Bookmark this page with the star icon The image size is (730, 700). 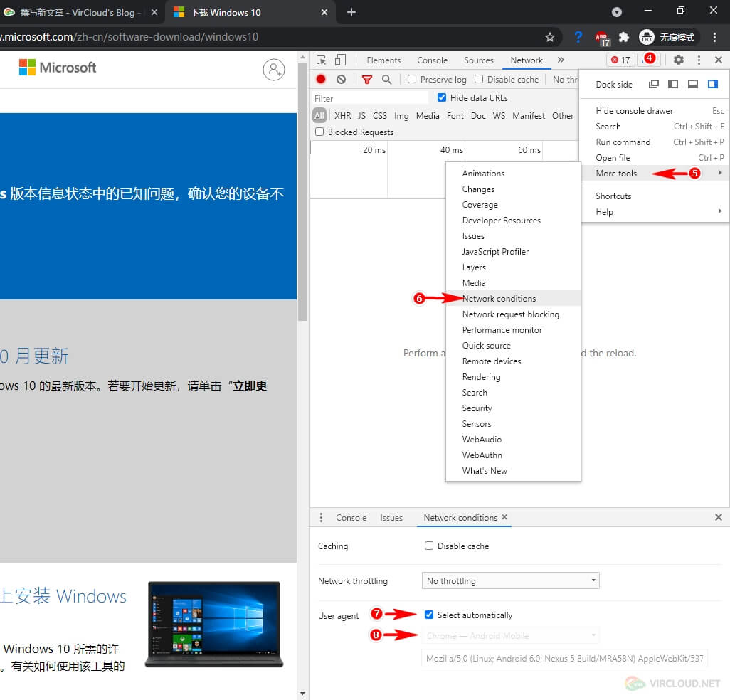550,37
